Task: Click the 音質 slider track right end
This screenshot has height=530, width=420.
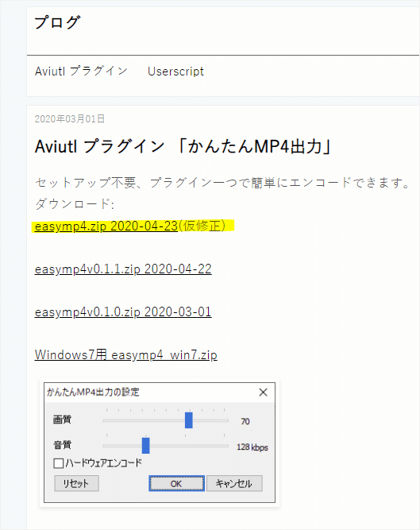Action: [227, 446]
